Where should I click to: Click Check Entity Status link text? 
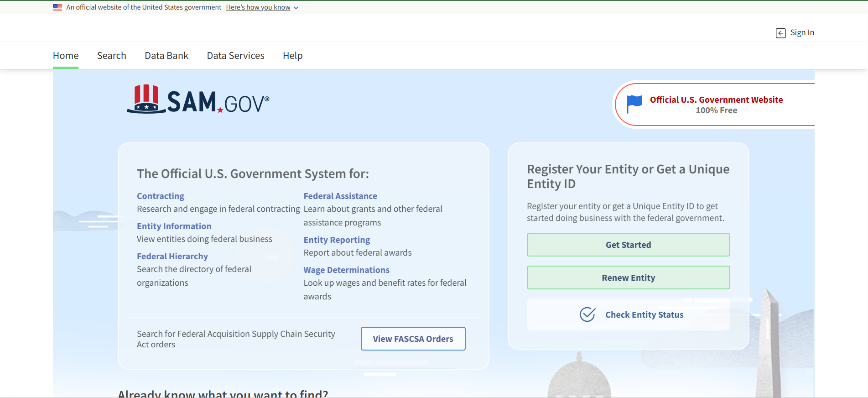[x=644, y=314]
